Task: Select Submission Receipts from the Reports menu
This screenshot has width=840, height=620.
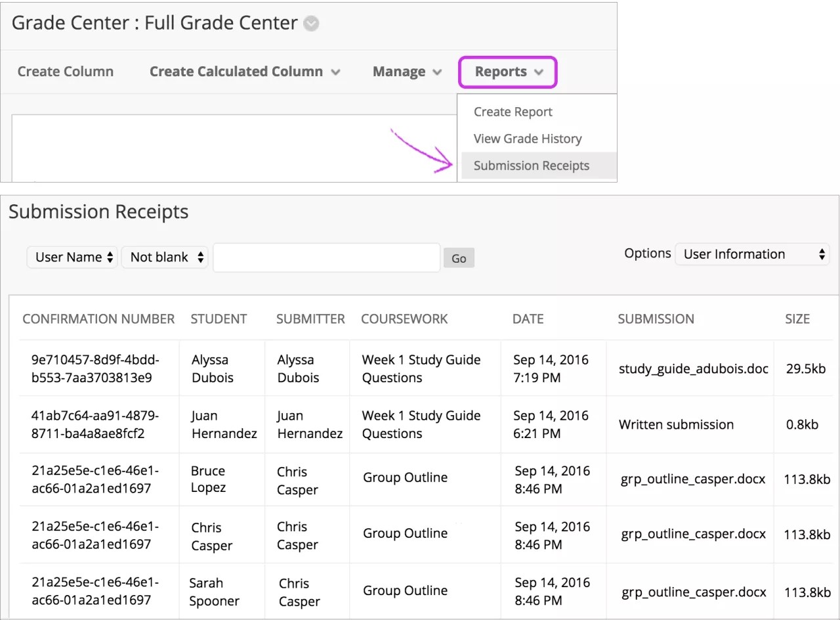Action: 532,166
